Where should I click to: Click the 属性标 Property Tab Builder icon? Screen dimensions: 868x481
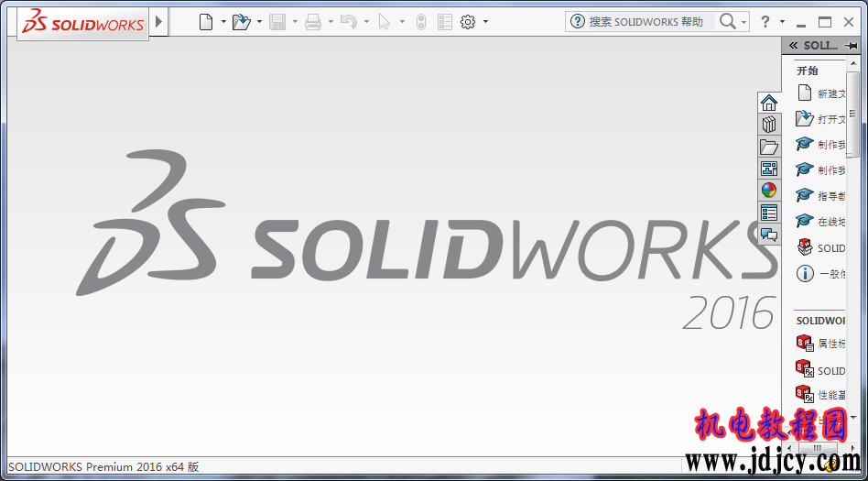(804, 343)
